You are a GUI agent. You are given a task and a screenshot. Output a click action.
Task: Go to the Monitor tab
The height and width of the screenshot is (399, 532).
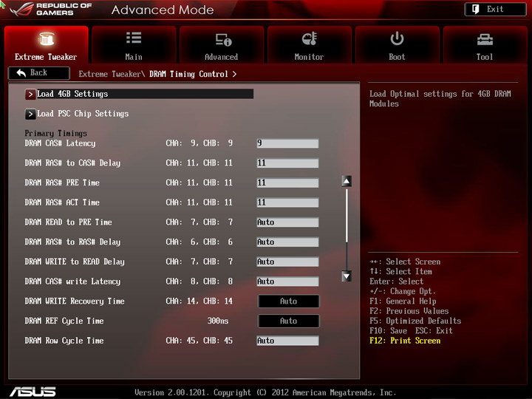pyautogui.click(x=309, y=45)
